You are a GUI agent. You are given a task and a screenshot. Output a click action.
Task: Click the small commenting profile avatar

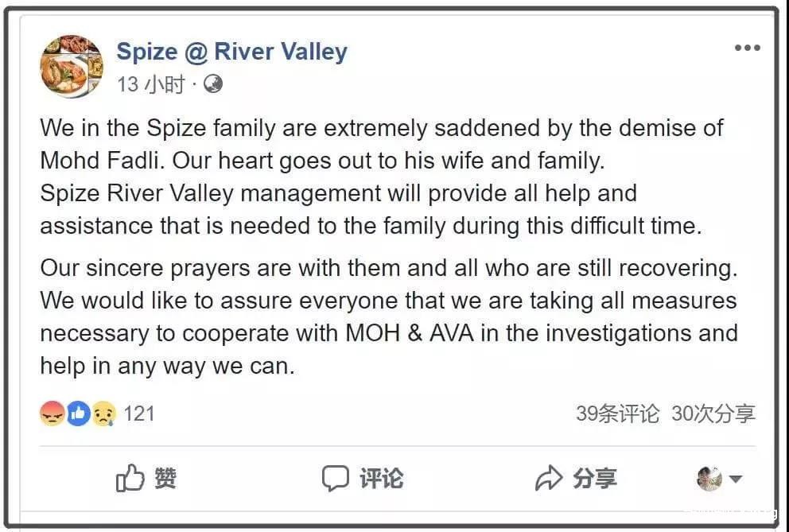(709, 478)
